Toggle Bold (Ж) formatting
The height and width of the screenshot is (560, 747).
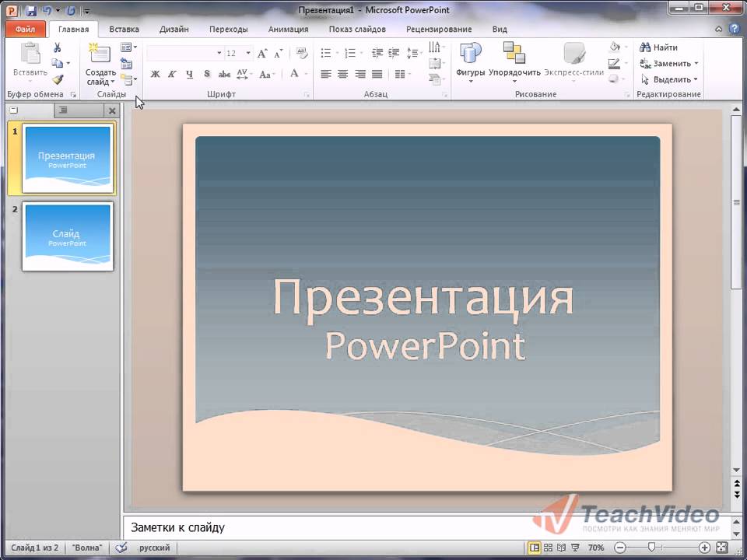point(155,75)
